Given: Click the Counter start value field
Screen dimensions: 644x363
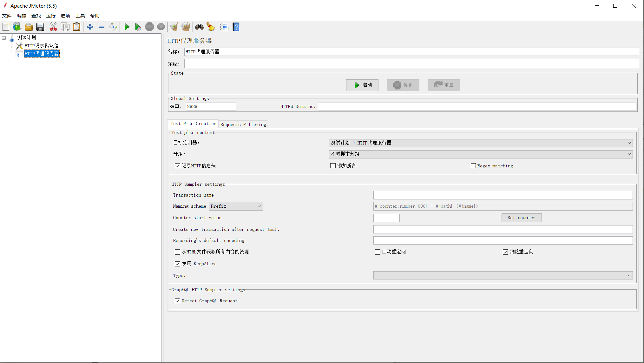Looking at the screenshot, I should click(x=386, y=218).
